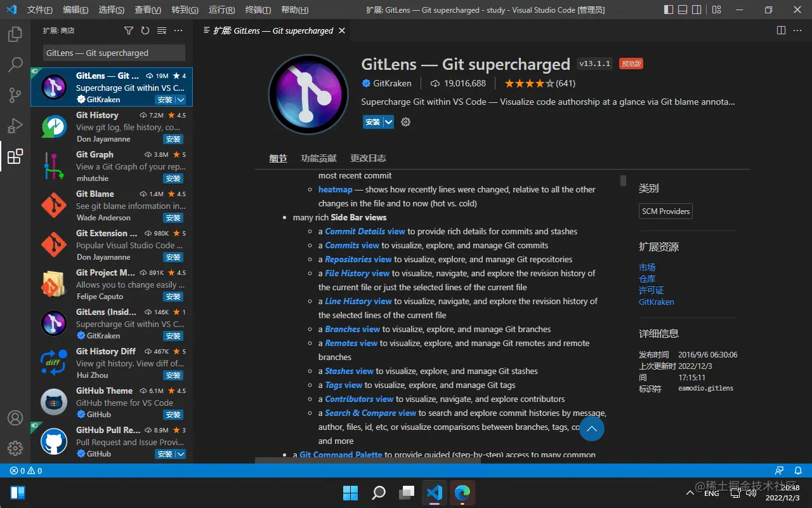Open the install dropdown on the GitLens detail page
This screenshot has width=812, height=508.
click(x=388, y=121)
